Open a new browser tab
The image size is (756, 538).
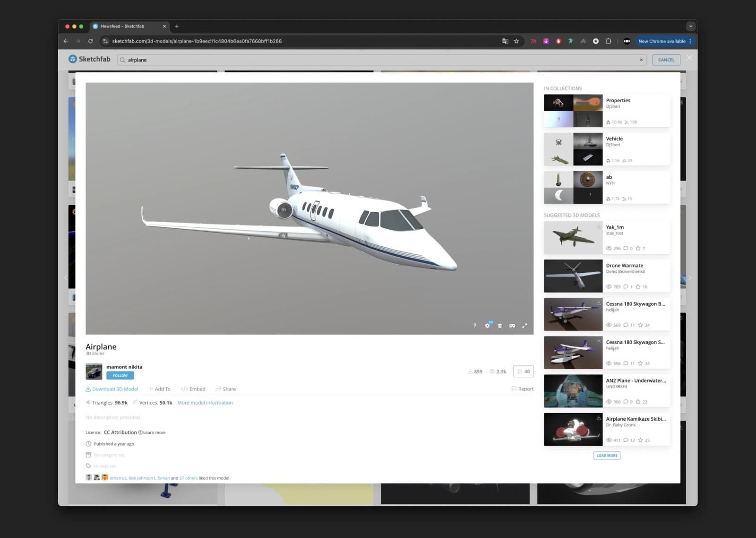coord(177,26)
